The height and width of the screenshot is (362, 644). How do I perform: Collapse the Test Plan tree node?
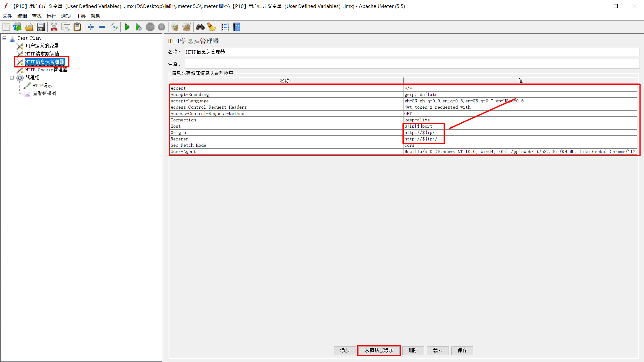[x=5, y=38]
